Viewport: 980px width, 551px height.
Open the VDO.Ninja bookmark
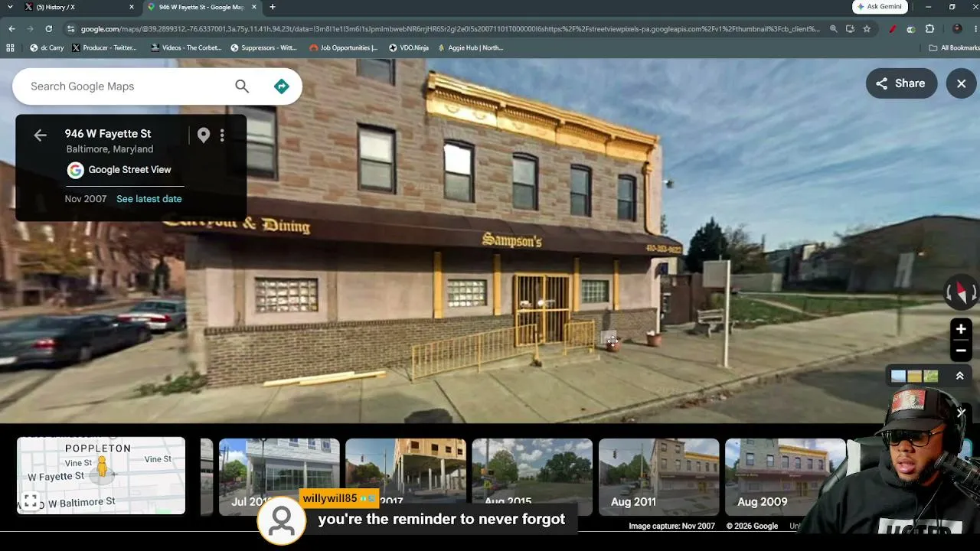(409, 47)
